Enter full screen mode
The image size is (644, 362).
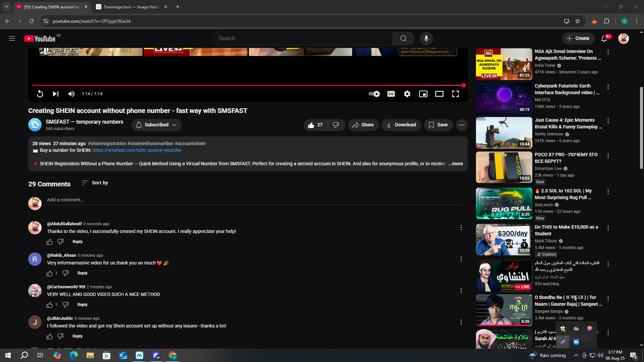click(455, 94)
